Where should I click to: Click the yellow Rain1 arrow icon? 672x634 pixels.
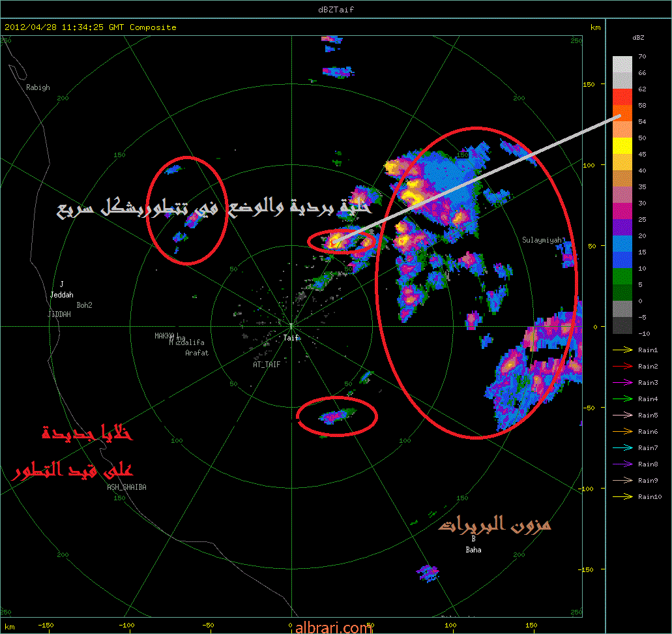click(x=622, y=350)
